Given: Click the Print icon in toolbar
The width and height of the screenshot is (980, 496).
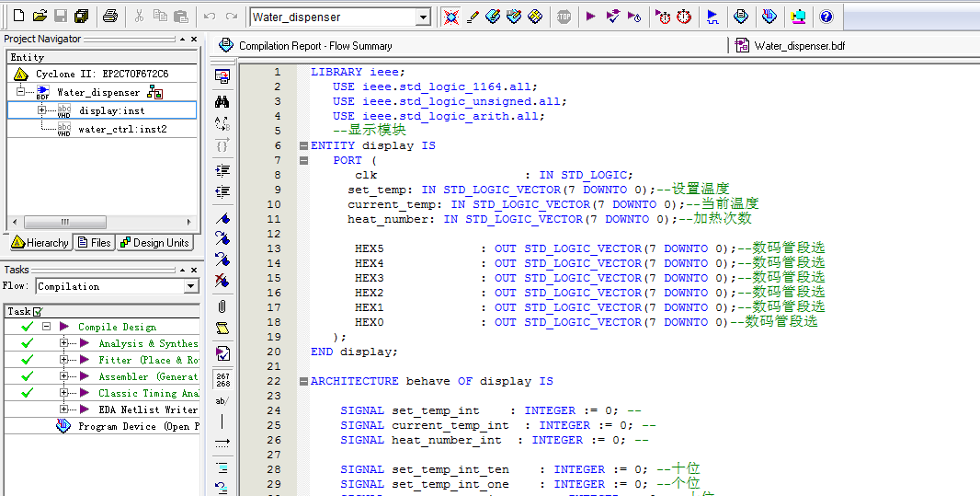Looking at the screenshot, I should (110, 17).
